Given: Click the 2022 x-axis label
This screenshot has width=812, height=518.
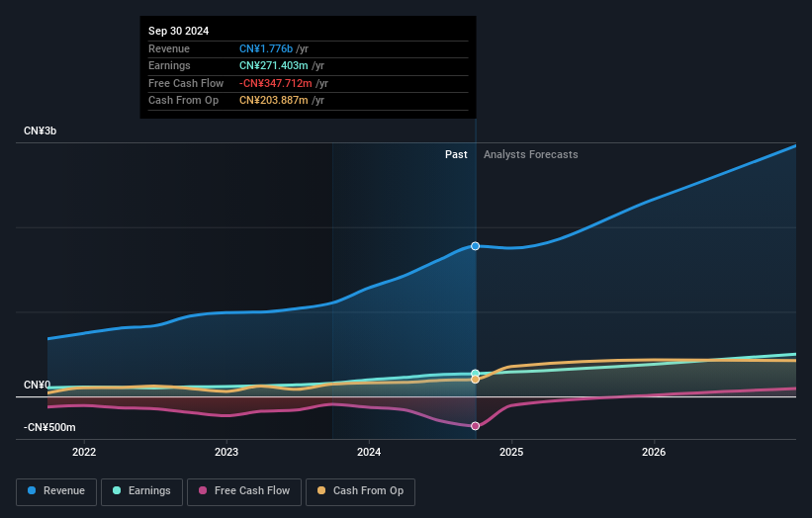Looking at the screenshot, I should (x=84, y=452).
